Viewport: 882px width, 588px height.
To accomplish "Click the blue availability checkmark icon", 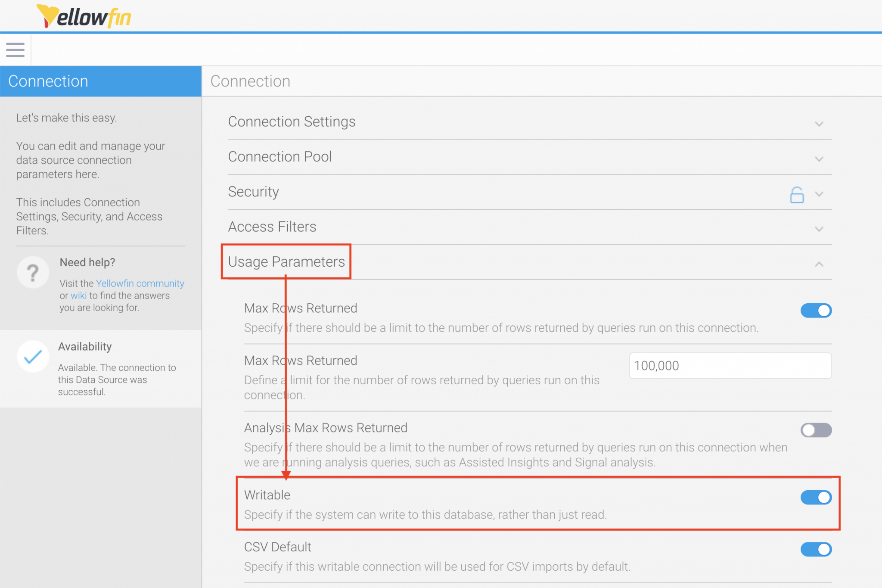I will (x=33, y=356).
